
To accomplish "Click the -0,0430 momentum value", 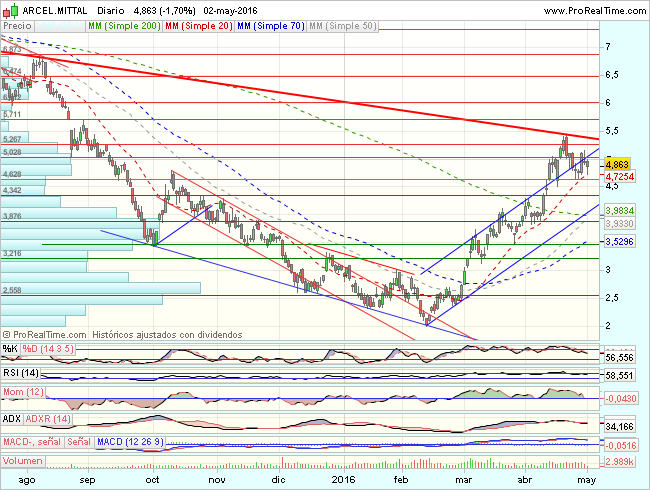I will coord(621,398).
